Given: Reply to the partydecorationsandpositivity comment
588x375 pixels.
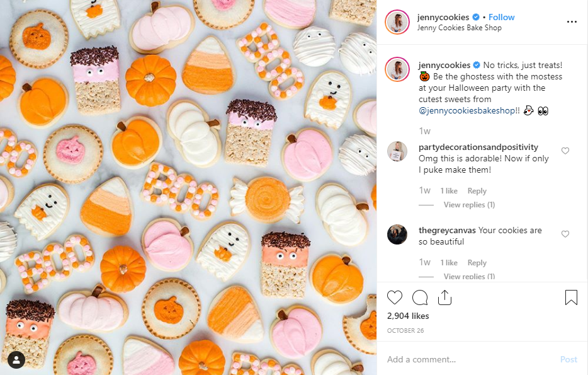Looking at the screenshot, I should coord(477,191).
